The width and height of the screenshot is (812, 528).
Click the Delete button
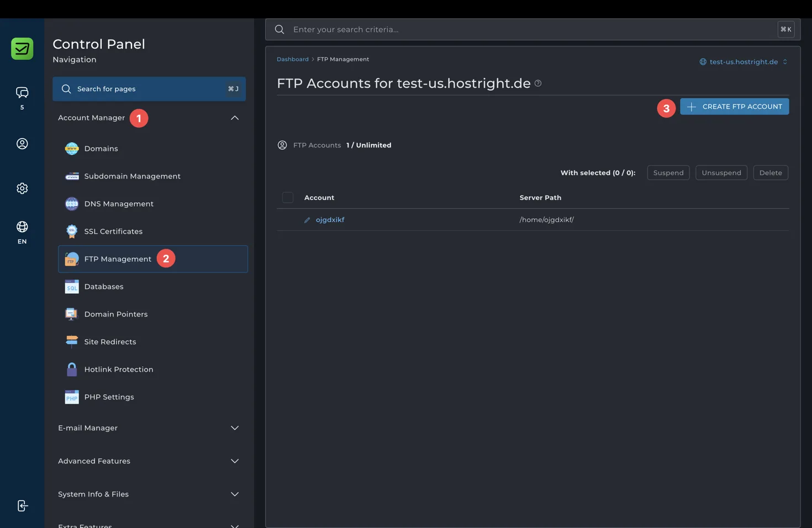coord(771,173)
